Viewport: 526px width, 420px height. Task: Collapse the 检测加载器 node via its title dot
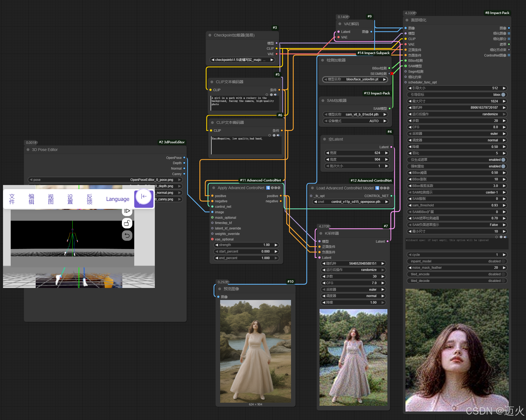point(323,60)
